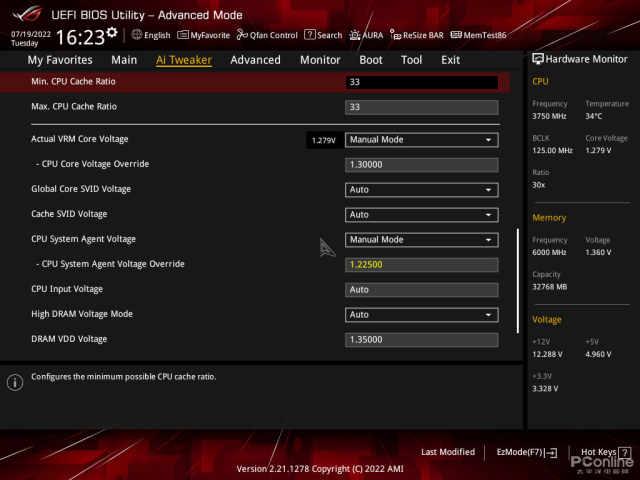Expand Global Core SVID Voltage dropdown
Viewport: 640px width, 480px height.
[422, 190]
